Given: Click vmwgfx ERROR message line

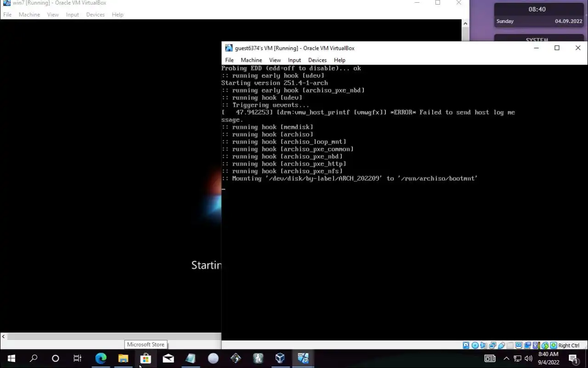Looking at the screenshot, I should [x=368, y=116].
